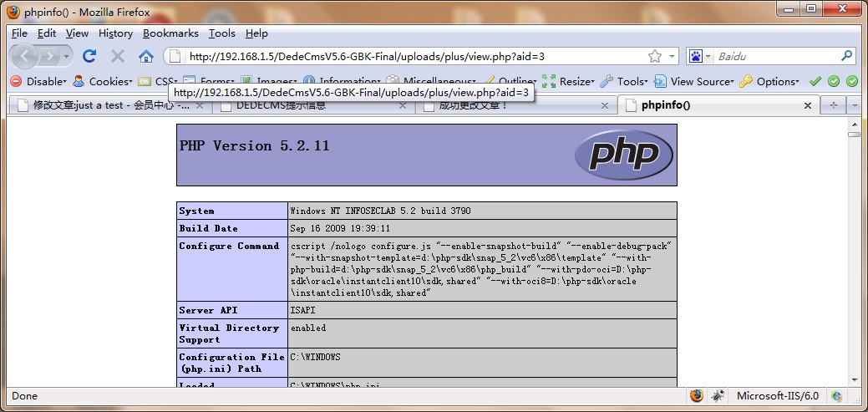Close the phpinfo() tab
The width and height of the screenshot is (868, 412).
pyautogui.click(x=808, y=105)
